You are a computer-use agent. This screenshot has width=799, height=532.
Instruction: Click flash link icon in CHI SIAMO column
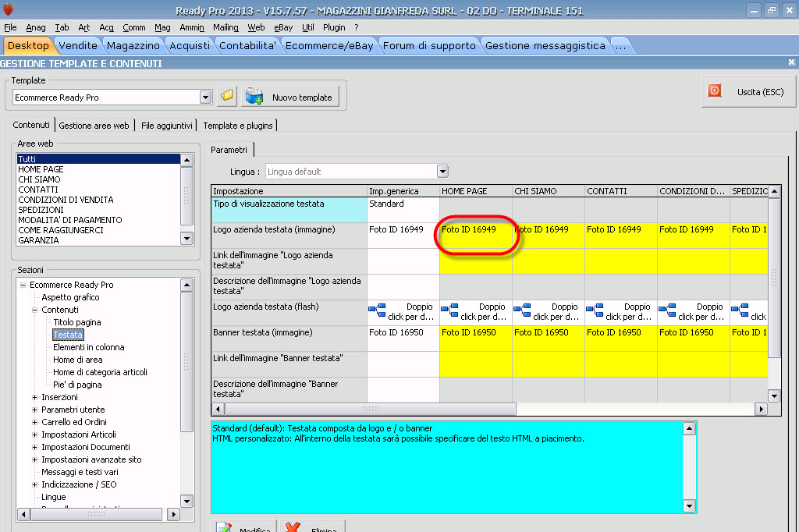522,310
